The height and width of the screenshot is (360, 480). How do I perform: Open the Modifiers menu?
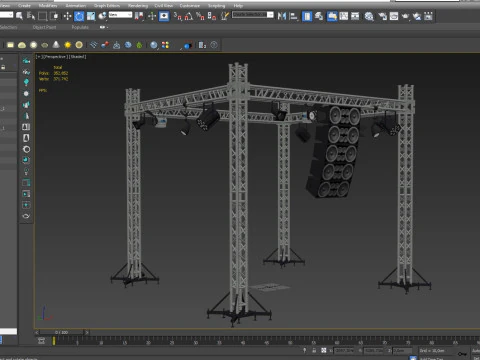pos(48,5)
